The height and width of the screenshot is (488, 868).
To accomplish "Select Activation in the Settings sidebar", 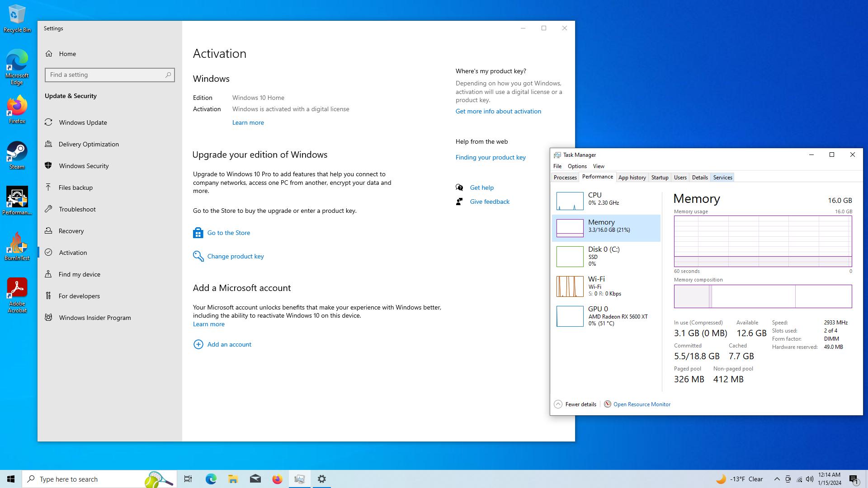I will tap(110, 253).
